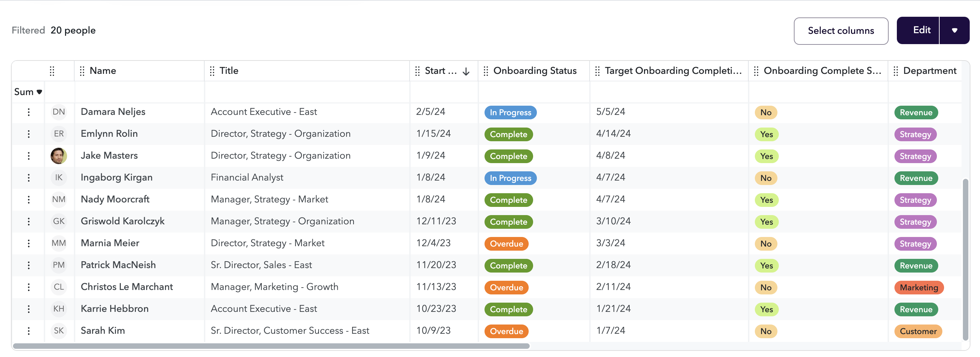
Task: Click the drag handle on Onboarding Status column
Action: (x=486, y=71)
